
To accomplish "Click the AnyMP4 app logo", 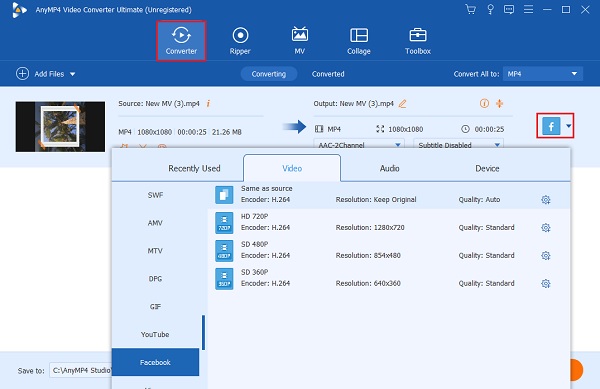I will [x=19, y=10].
